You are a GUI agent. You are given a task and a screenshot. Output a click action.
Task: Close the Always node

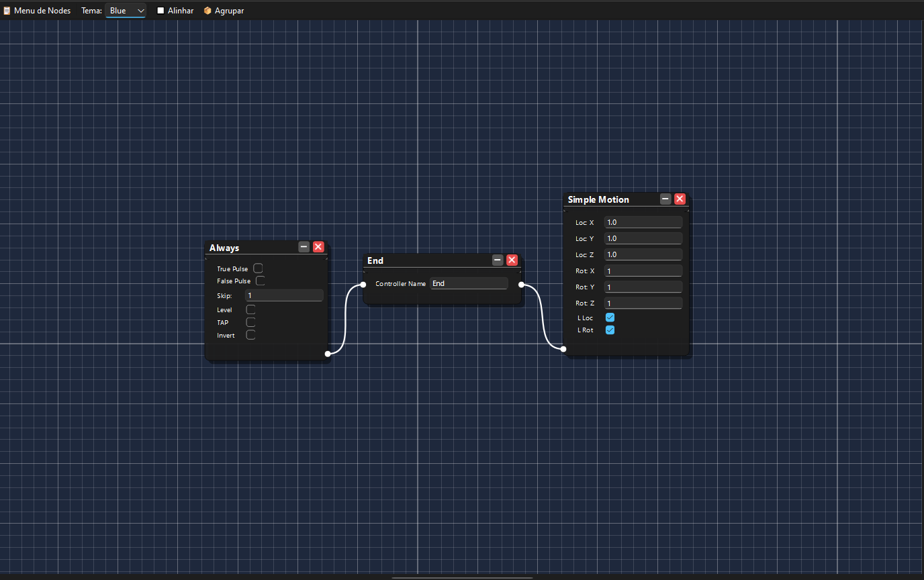point(318,247)
